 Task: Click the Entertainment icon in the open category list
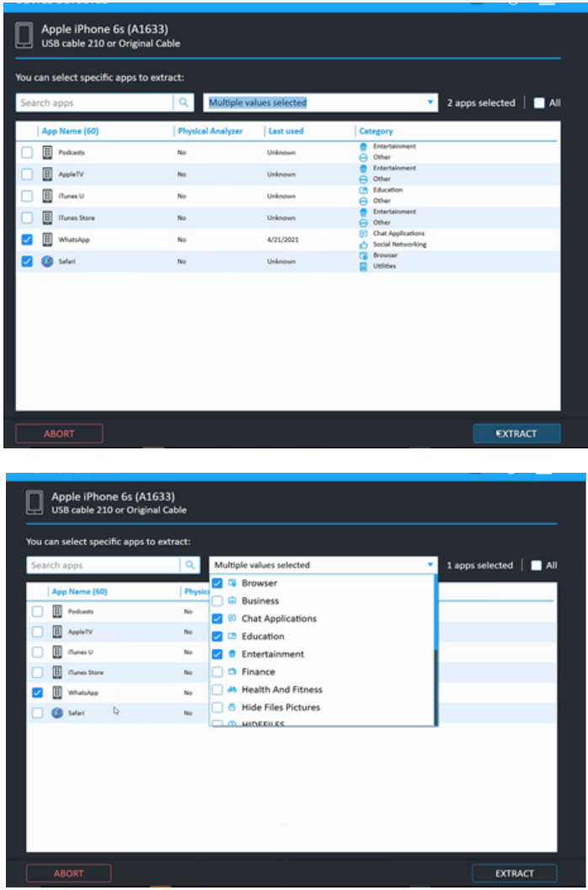233,654
